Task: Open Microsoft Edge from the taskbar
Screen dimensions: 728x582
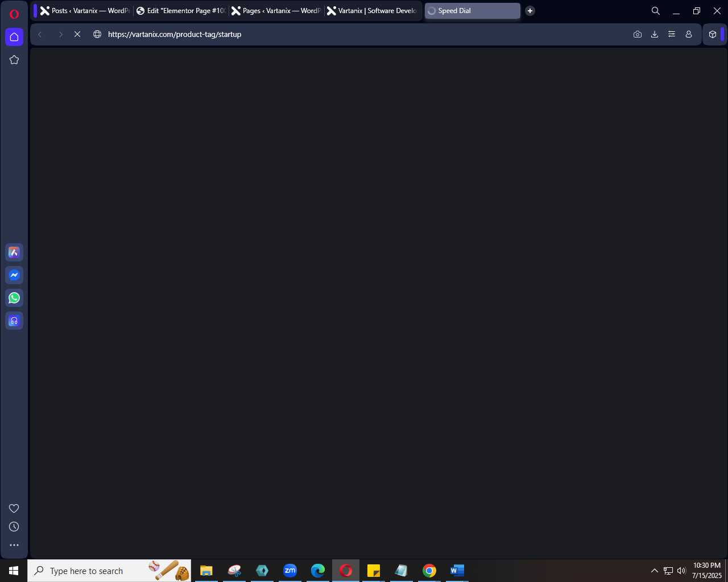Action: pos(318,571)
